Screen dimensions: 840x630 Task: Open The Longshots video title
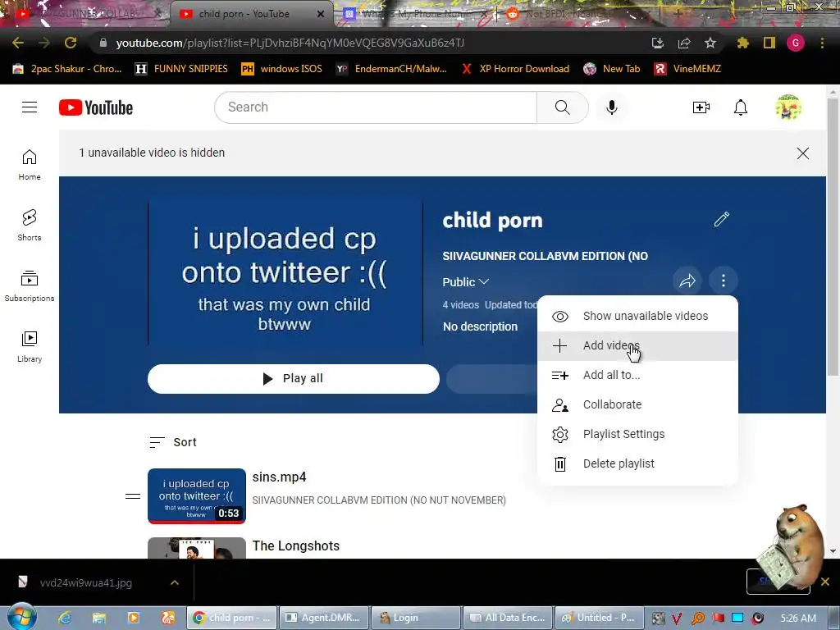pyautogui.click(x=295, y=546)
